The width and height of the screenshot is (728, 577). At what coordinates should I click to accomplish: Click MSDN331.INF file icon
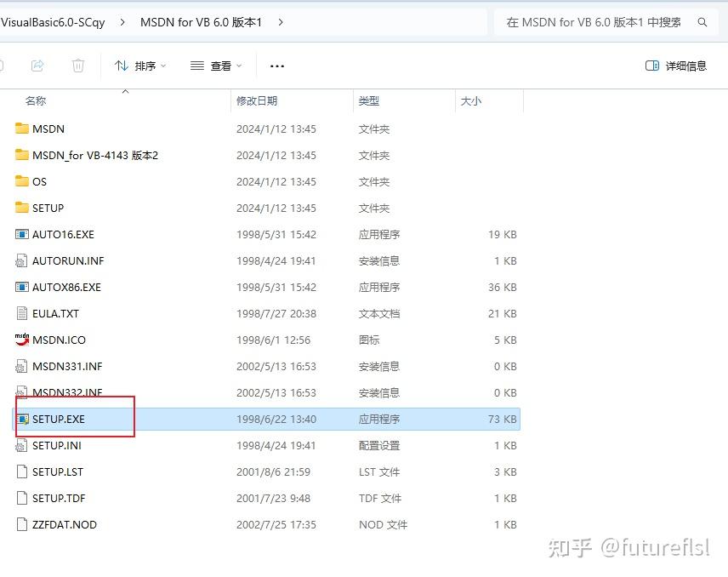21,366
